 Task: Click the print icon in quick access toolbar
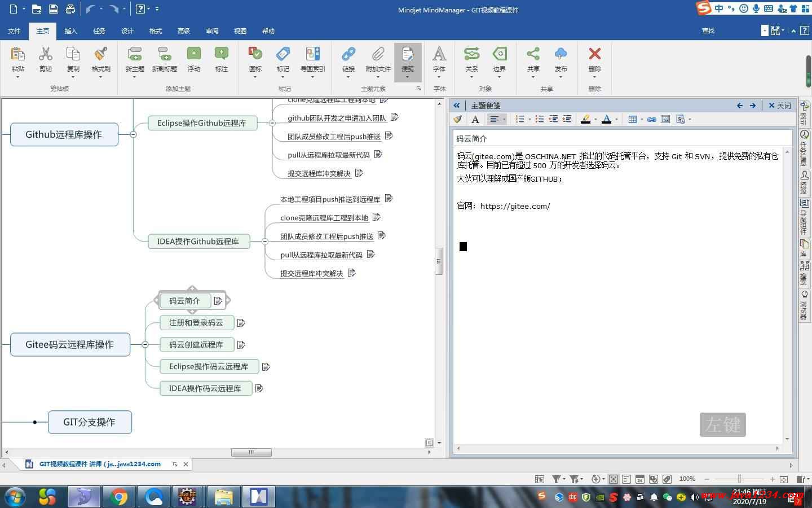(70, 9)
